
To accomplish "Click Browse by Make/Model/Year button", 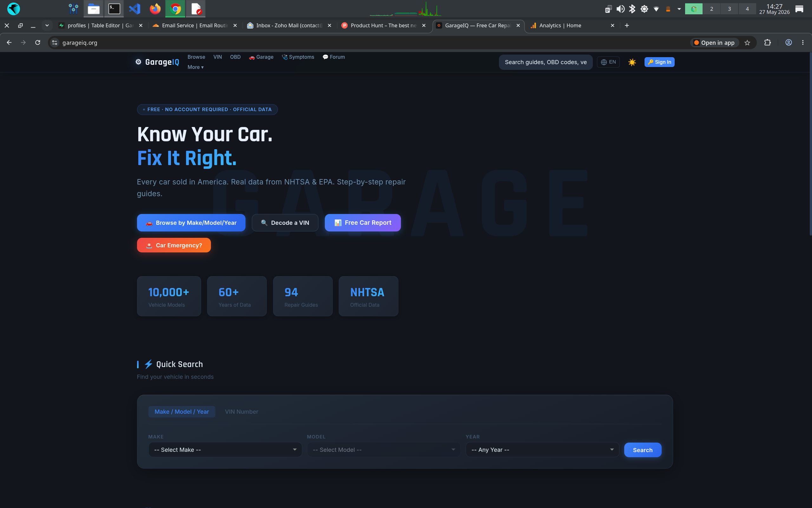I will 191,223.
